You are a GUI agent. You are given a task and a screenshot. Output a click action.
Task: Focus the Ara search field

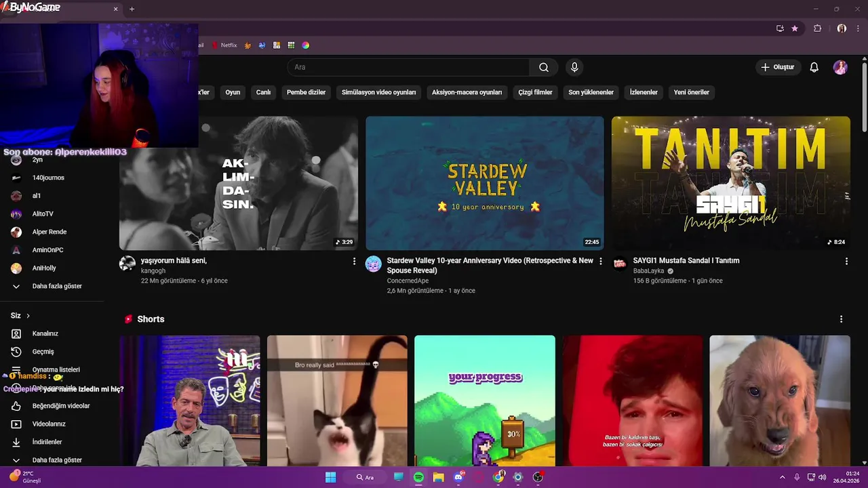pyautogui.click(x=408, y=67)
